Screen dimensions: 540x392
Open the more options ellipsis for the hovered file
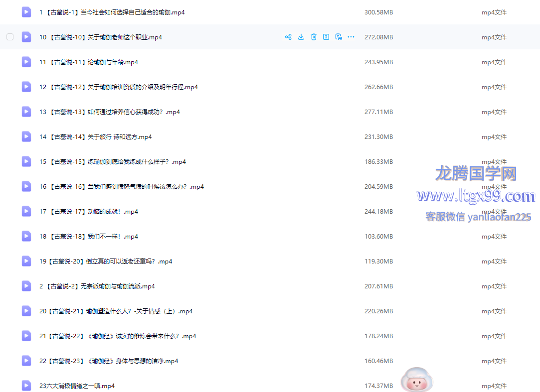click(x=351, y=37)
